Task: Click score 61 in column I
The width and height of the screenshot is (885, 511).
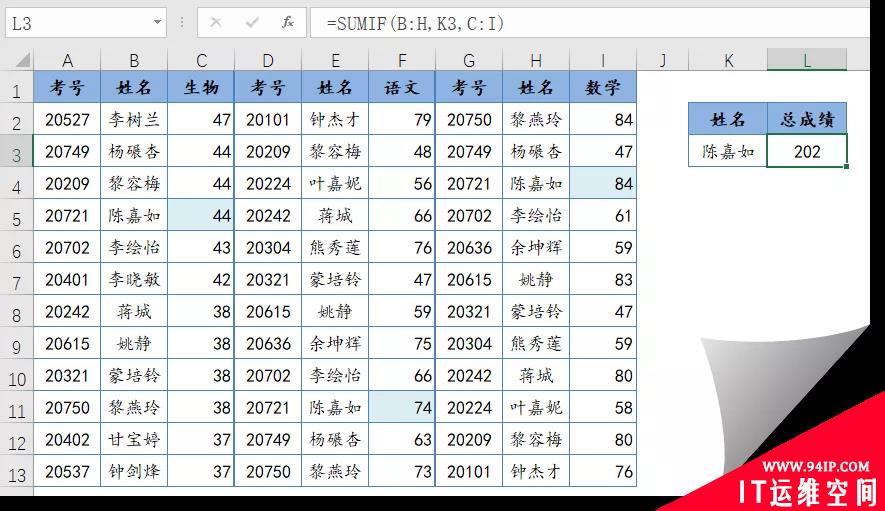Action: tap(603, 215)
